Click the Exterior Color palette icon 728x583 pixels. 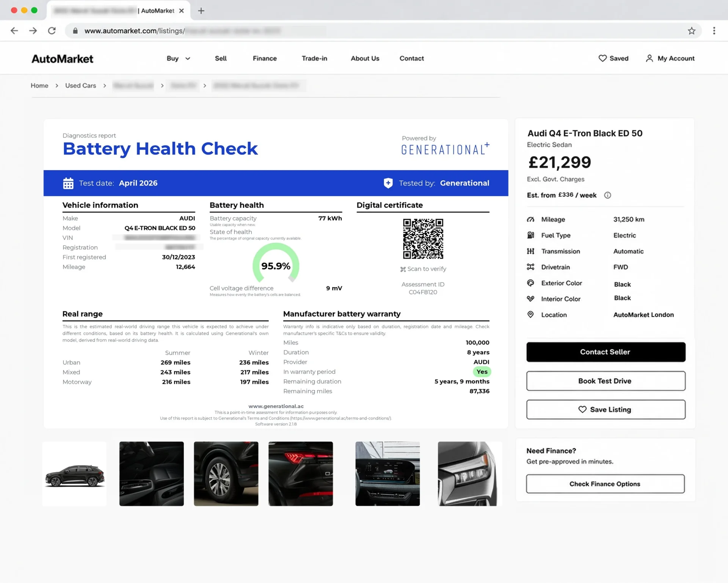[x=530, y=283]
